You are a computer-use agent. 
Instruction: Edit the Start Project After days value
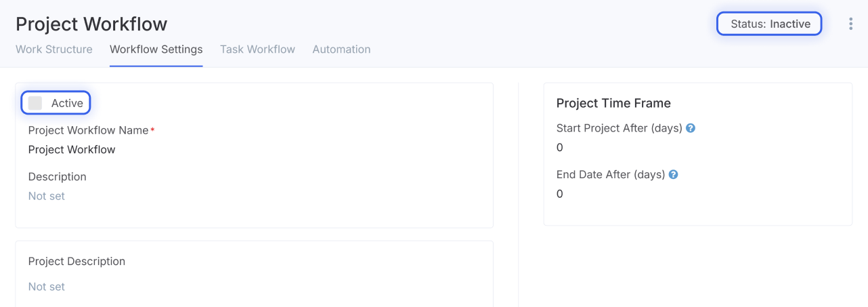point(560,148)
